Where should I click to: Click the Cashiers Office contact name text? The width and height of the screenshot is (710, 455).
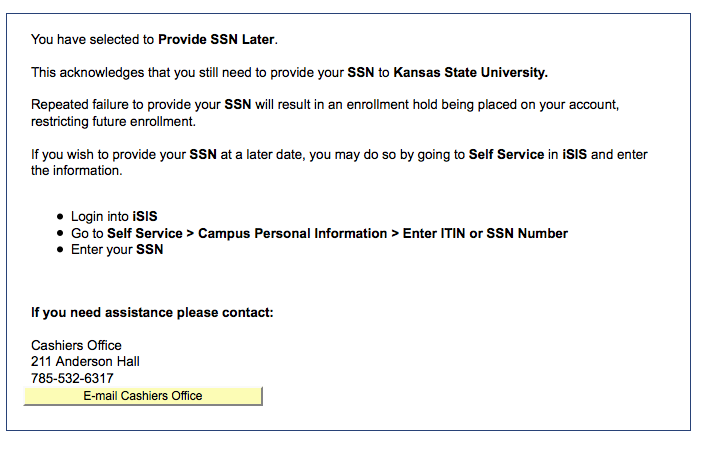76,345
